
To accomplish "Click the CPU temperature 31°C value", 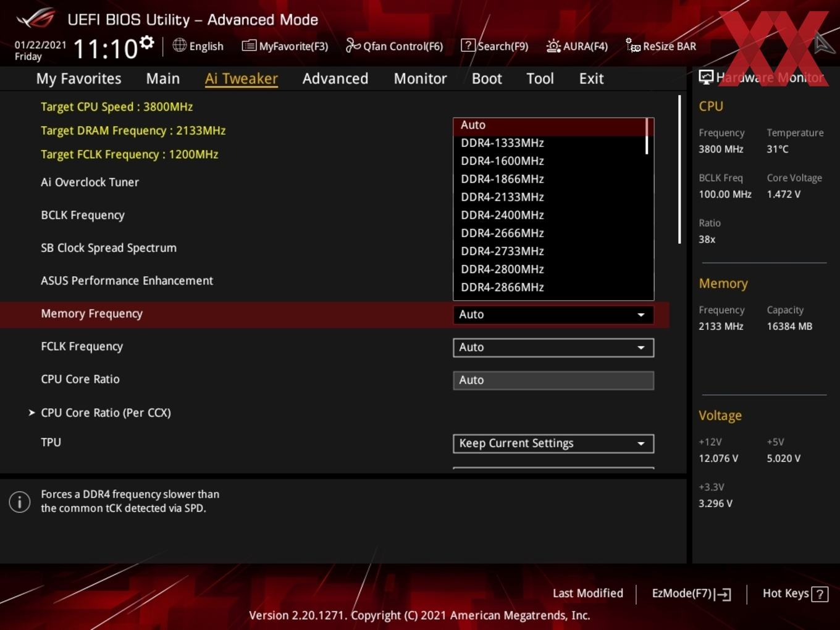I will [x=778, y=149].
